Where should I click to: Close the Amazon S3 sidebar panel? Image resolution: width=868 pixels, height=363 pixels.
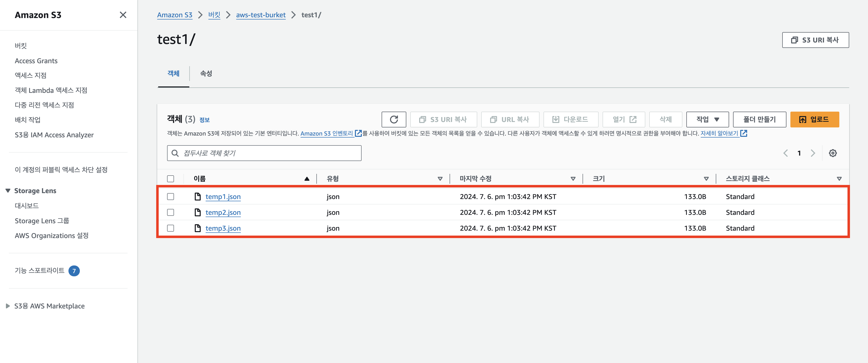(x=123, y=15)
